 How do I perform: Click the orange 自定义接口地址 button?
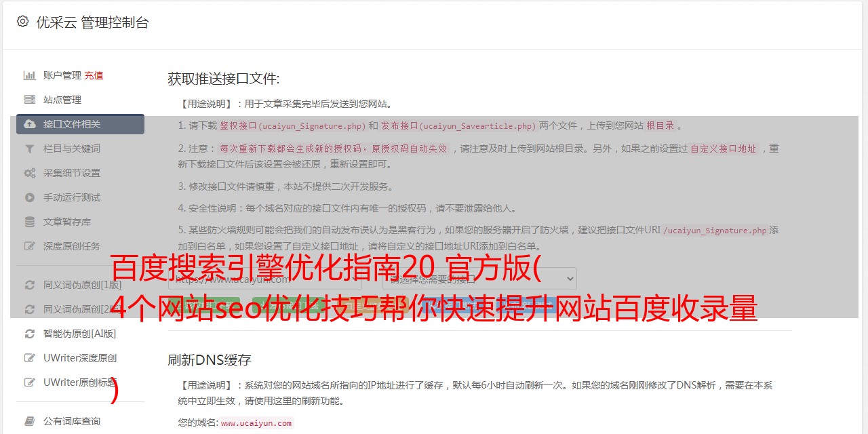click(x=381, y=307)
